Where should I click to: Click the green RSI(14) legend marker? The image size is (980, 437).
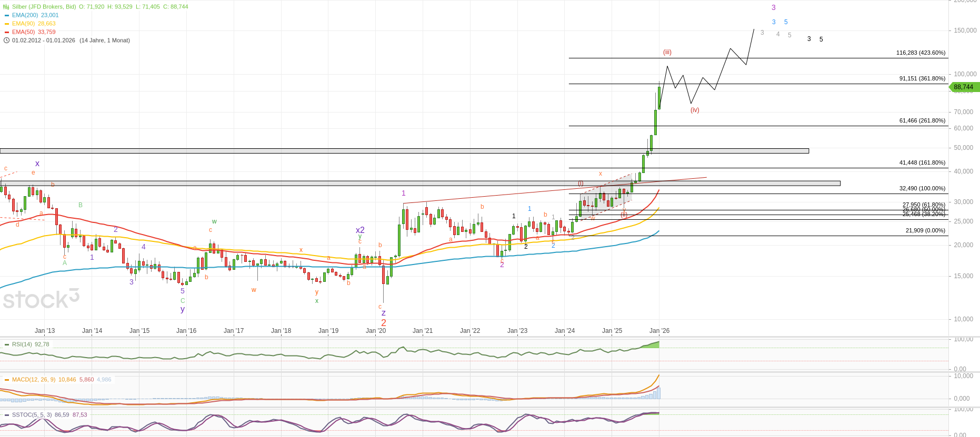pyautogui.click(x=7, y=345)
